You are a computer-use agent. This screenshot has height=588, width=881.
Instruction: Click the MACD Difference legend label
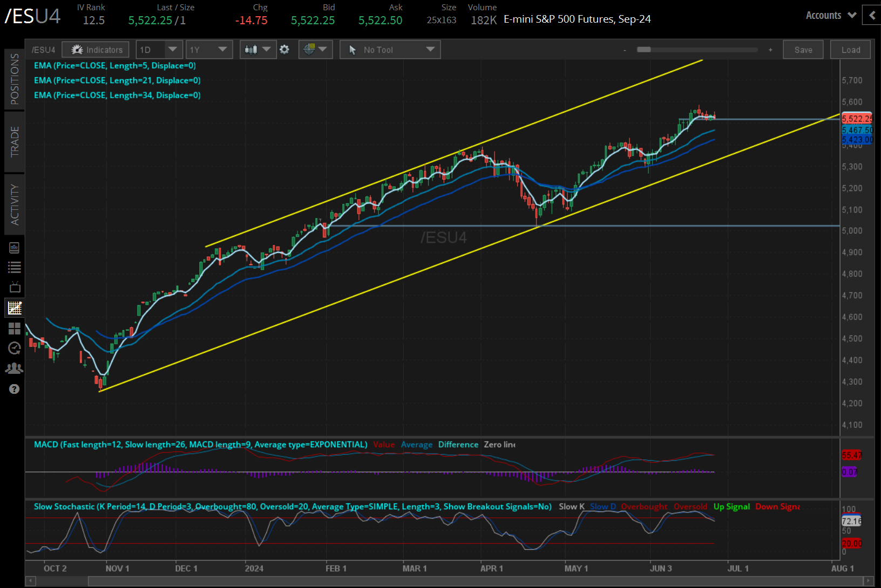click(458, 445)
